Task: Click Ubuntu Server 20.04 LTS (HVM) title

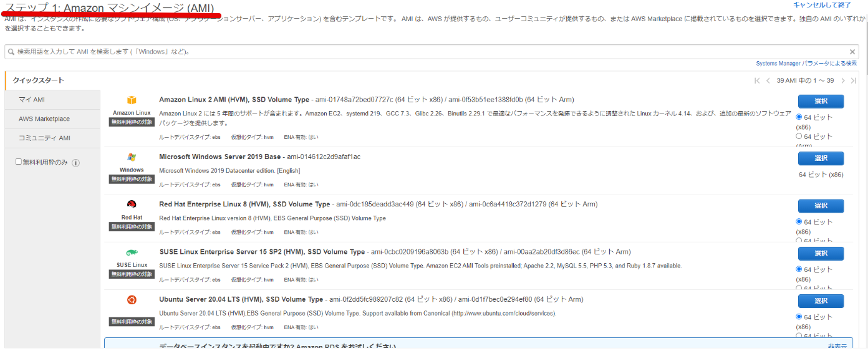Action: click(x=241, y=299)
